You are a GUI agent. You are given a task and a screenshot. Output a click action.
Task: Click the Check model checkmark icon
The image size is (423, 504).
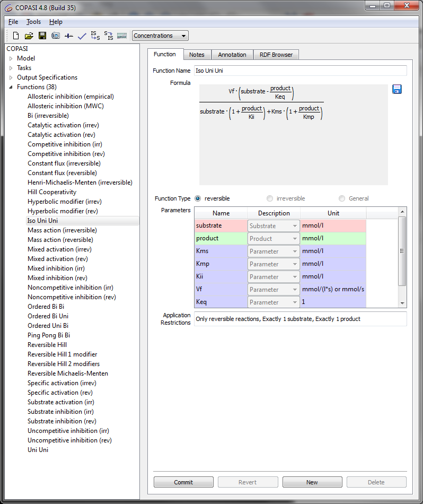point(82,36)
